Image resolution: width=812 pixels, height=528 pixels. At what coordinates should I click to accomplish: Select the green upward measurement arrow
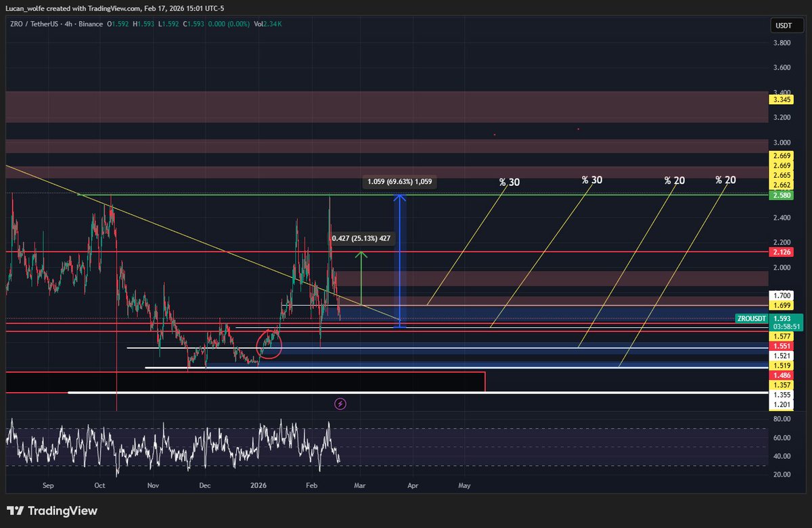point(361,277)
